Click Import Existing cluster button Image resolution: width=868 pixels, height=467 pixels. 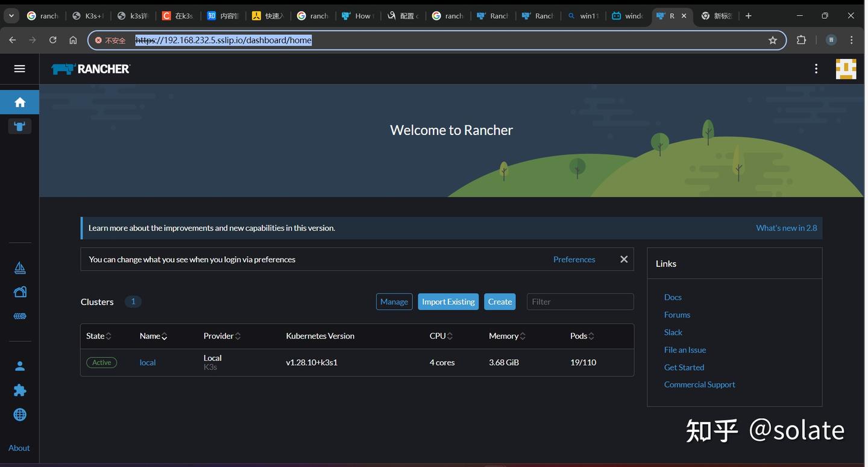448,302
